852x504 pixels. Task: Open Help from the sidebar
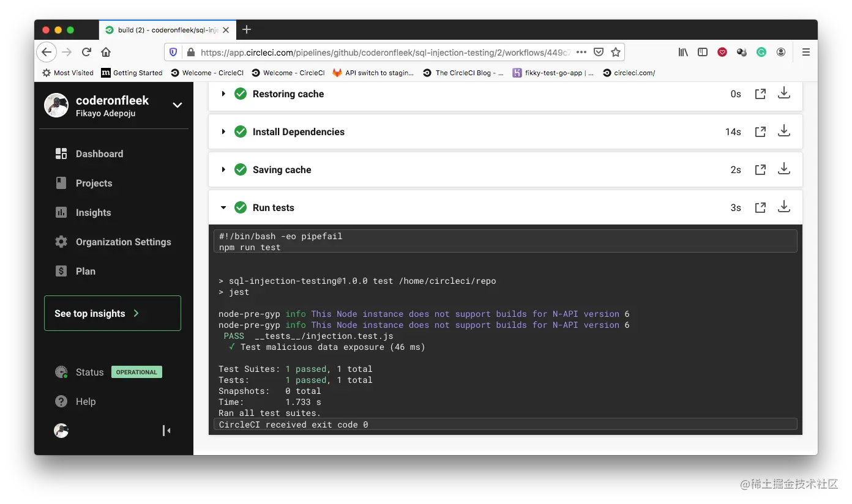click(x=86, y=401)
